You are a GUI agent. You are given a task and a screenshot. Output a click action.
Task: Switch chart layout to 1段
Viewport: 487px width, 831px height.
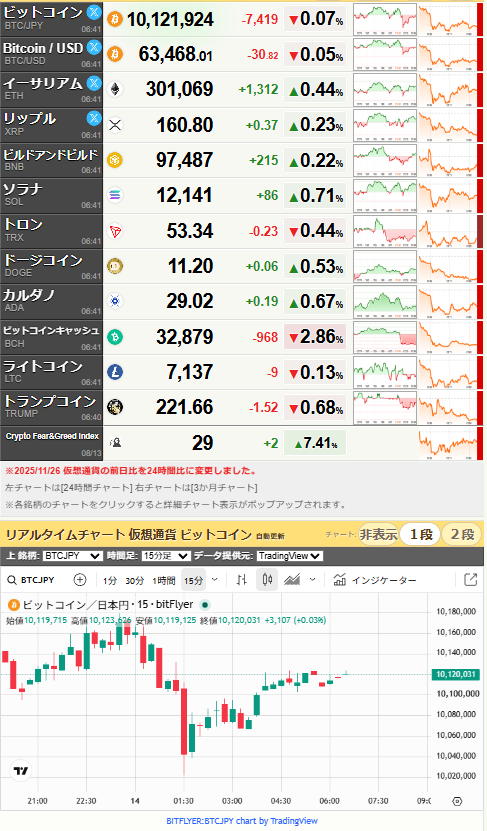(421, 534)
